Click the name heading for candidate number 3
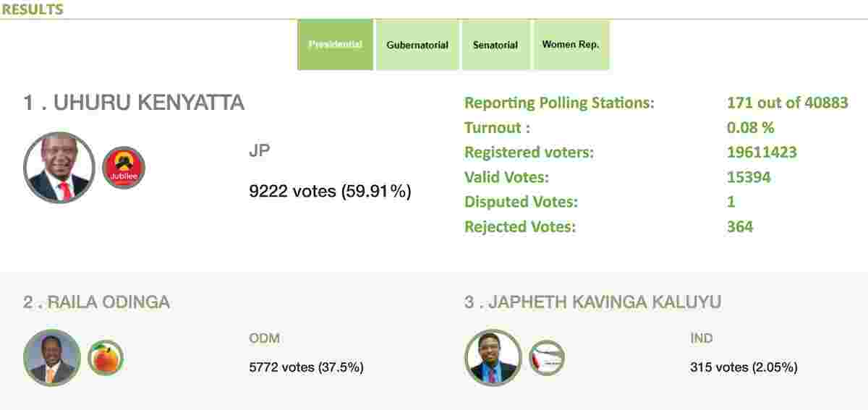868x410 pixels. coord(592,302)
